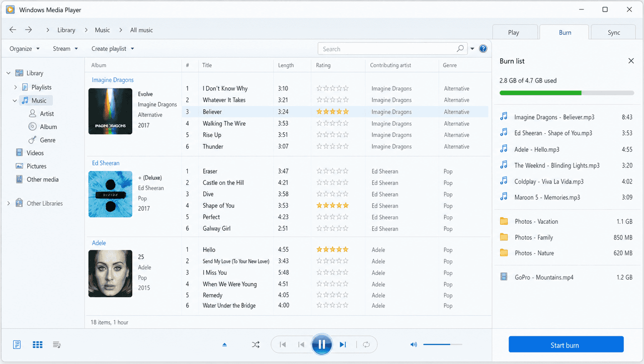Expand the Other Libraries node
Screen dimensions: 644x364
[9, 204]
